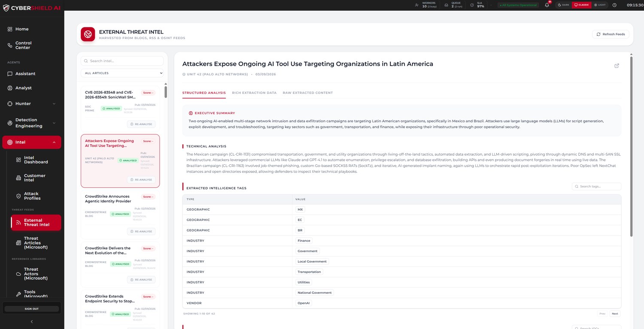Click the Executive Summary info icon
This screenshot has height=329, width=644.
[x=191, y=113]
